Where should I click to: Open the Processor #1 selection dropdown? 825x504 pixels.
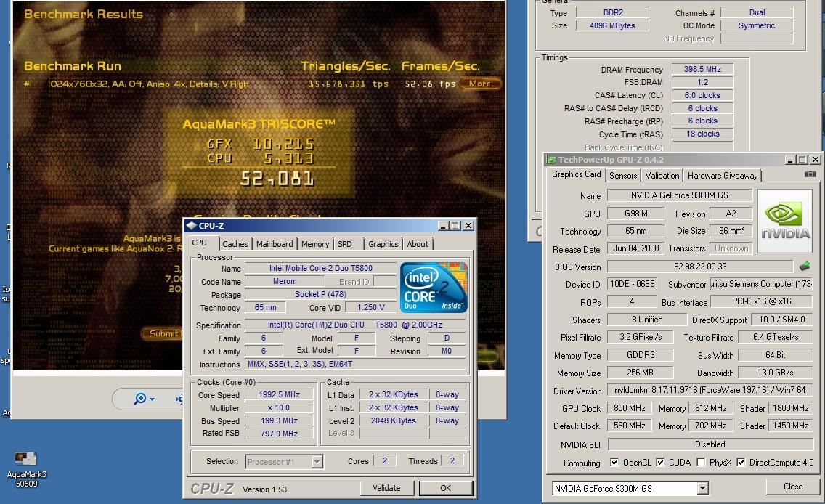317,462
